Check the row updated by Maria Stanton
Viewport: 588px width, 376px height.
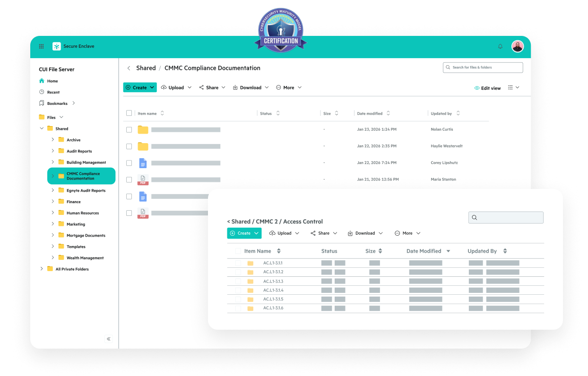(x=129, y=179)
